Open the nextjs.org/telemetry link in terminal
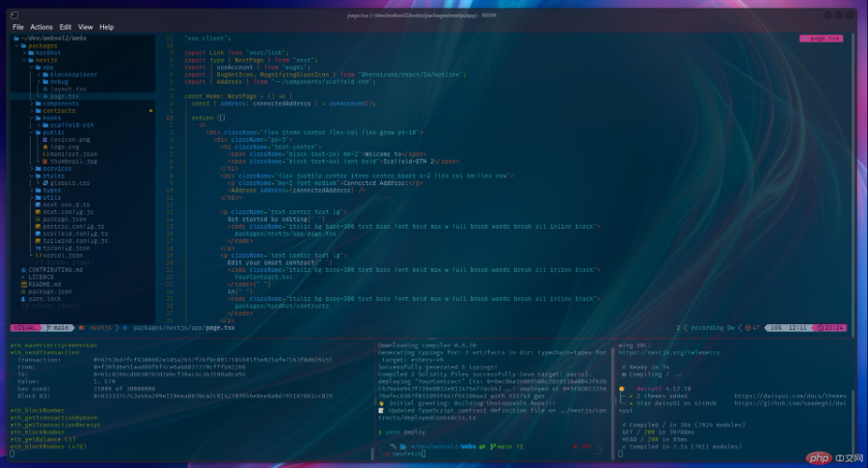 [669, 352]
